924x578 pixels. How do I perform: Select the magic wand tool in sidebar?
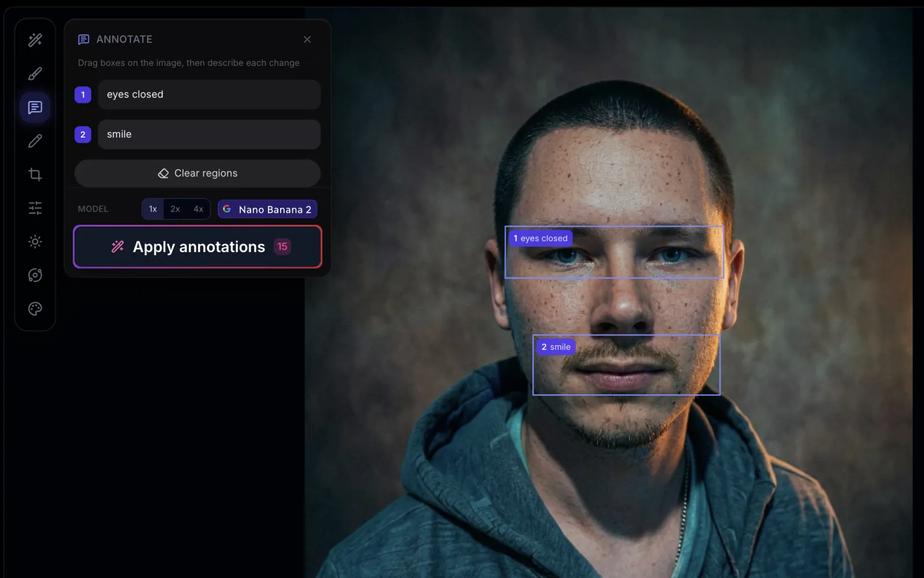pos(35,40)
